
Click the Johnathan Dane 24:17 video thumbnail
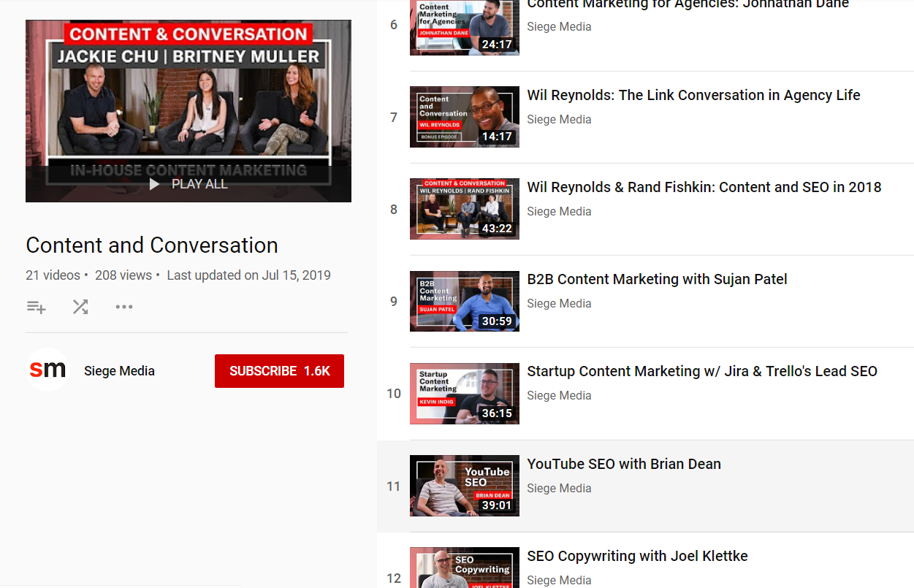click(x=465, y=27)
